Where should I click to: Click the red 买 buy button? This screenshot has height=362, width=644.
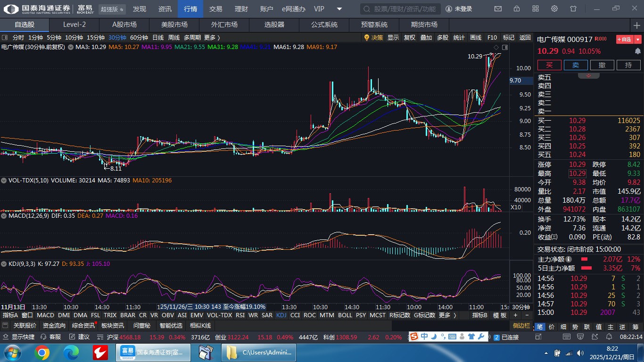(x=549, y=65)
